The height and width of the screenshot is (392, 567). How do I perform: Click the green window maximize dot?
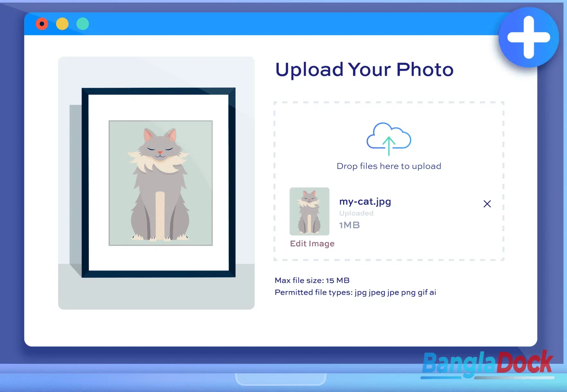point(83,24)
